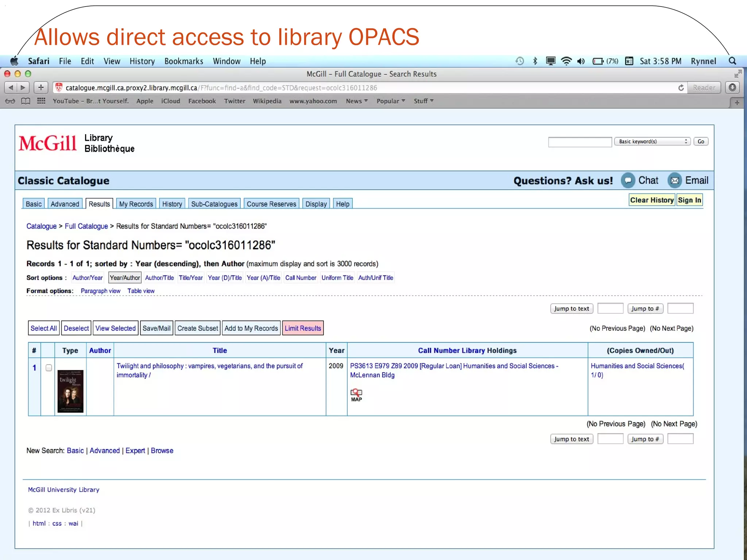Open the Twilight and philosophy title link
The height and width of the screenshot is (560, 747).
pos(210,370)
